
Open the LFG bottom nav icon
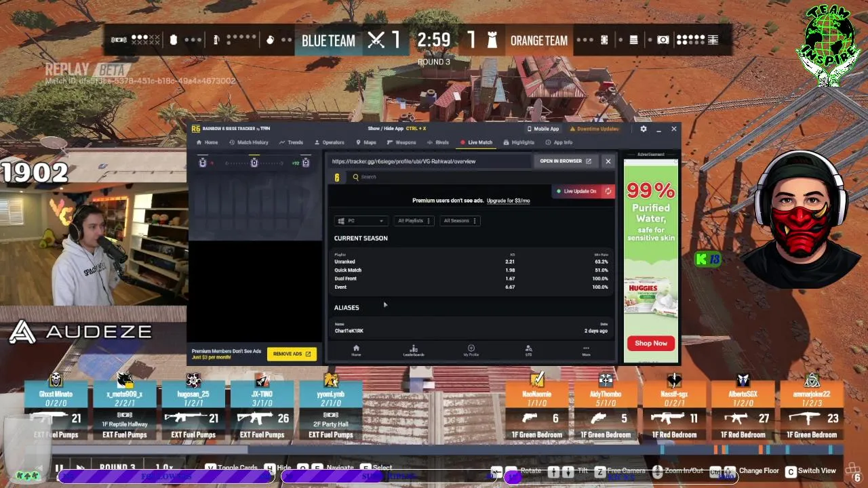528,350
